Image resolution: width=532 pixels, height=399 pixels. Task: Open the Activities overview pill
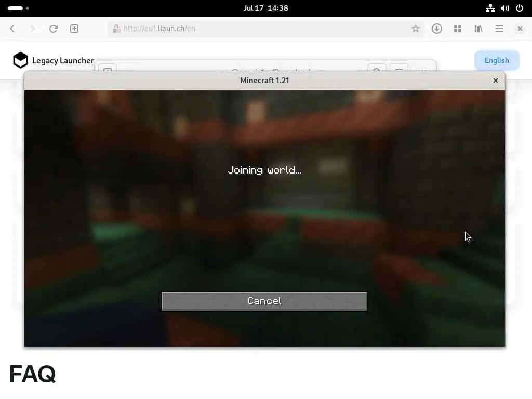pos(18,8)
